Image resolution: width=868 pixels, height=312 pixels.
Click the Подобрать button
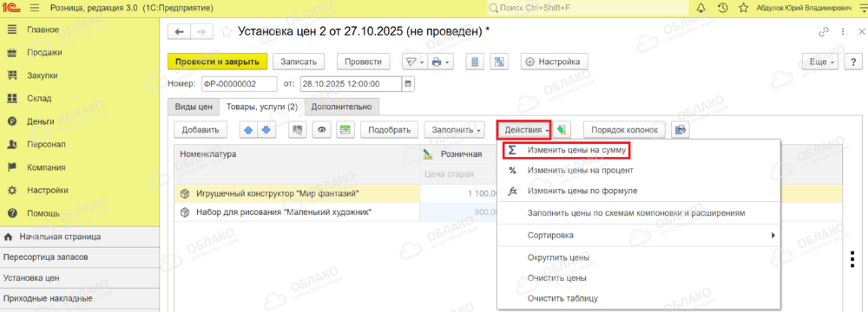click(x=389, y=130)
